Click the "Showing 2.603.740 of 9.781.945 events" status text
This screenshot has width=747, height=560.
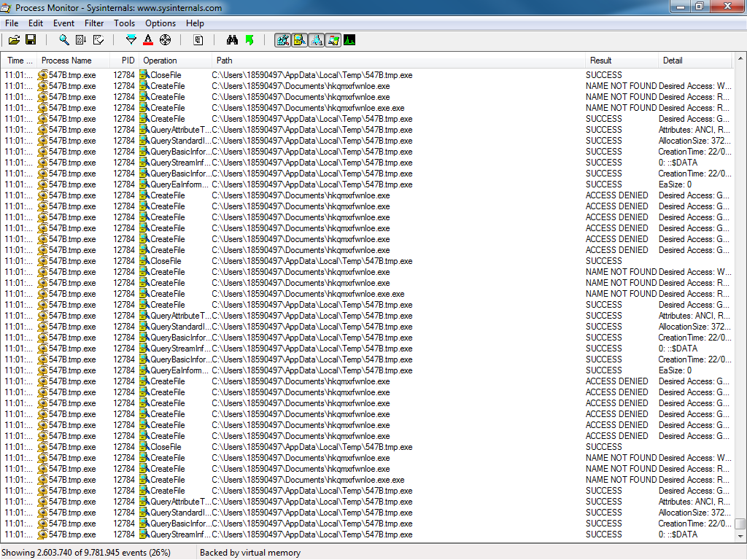(86, 553)
